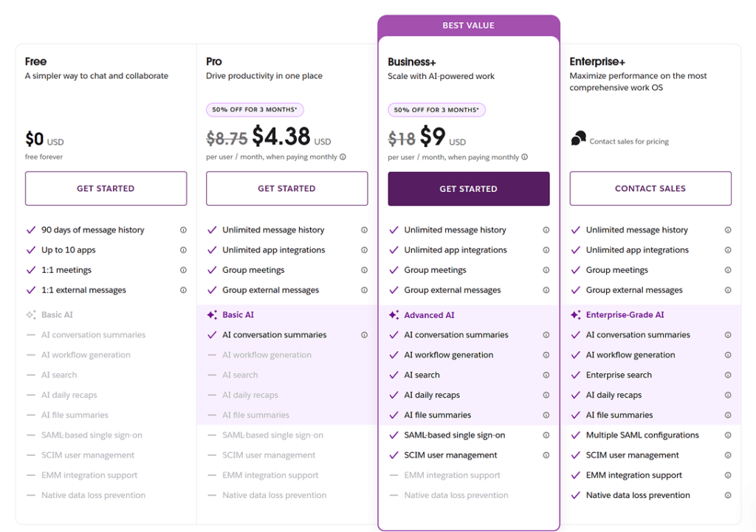
Task: Click info icon next to Pro AI conversation summaries
Action: [364, 335]
